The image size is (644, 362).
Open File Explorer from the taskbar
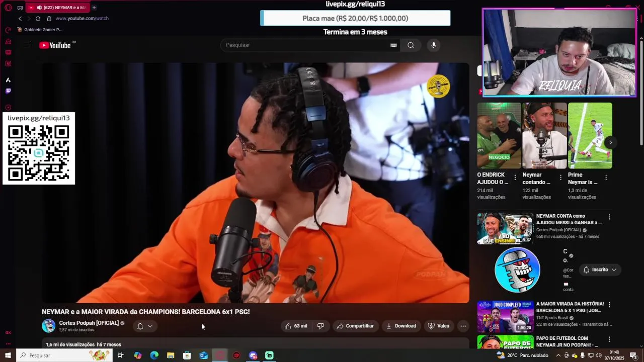171,355
